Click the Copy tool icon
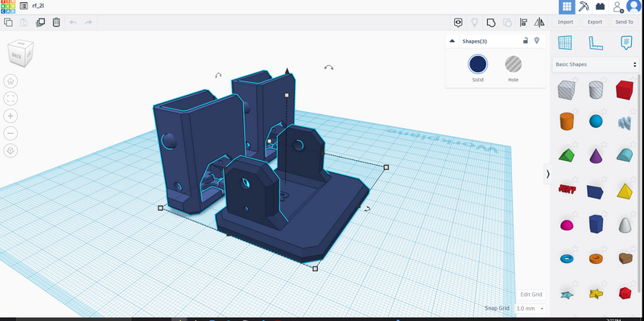Image resolution: width=644 pixels, height=321 pixels. click(x=8, y=23)
